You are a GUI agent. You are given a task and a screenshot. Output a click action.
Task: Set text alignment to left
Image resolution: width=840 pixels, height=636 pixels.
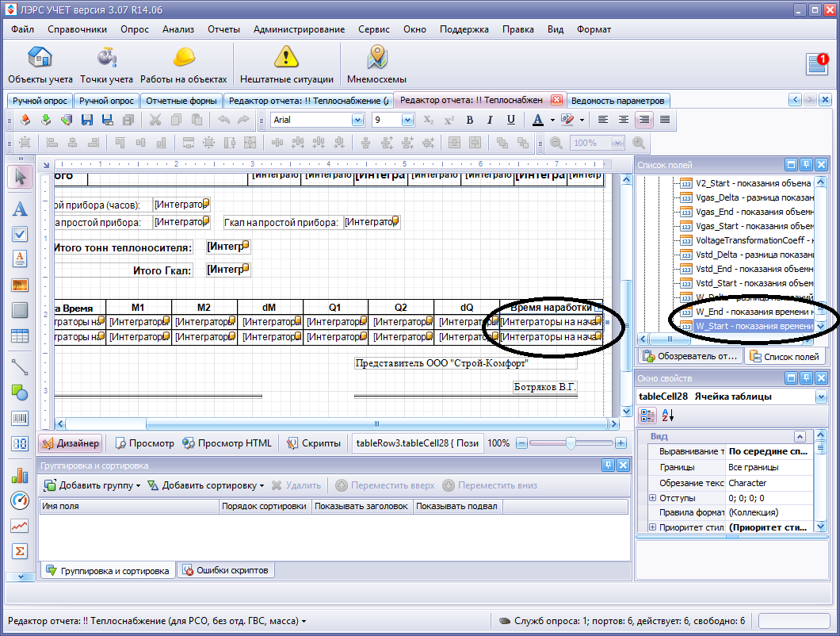tap(603, 120)
